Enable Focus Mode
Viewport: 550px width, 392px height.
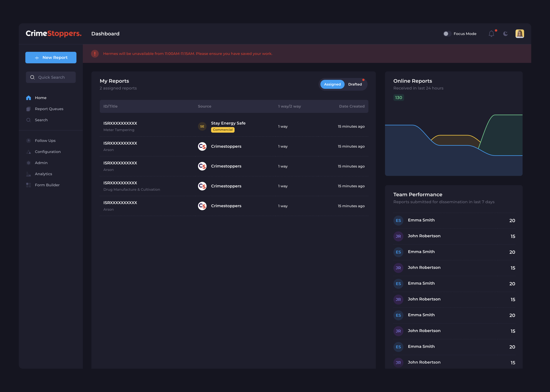point(448,34)
